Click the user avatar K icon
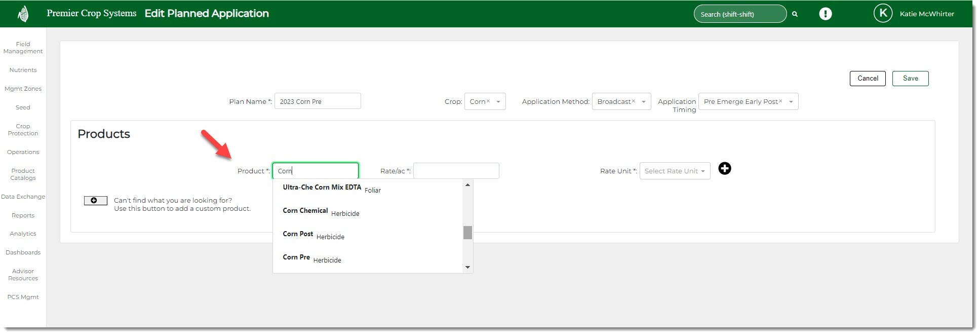This screenshot has height=335, width=980. click(883, 14)
